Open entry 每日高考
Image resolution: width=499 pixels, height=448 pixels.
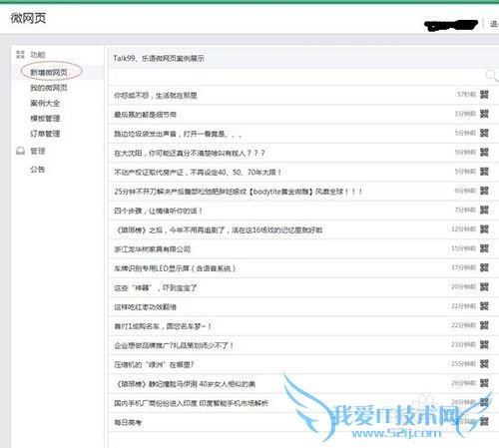tap(128, 422)
